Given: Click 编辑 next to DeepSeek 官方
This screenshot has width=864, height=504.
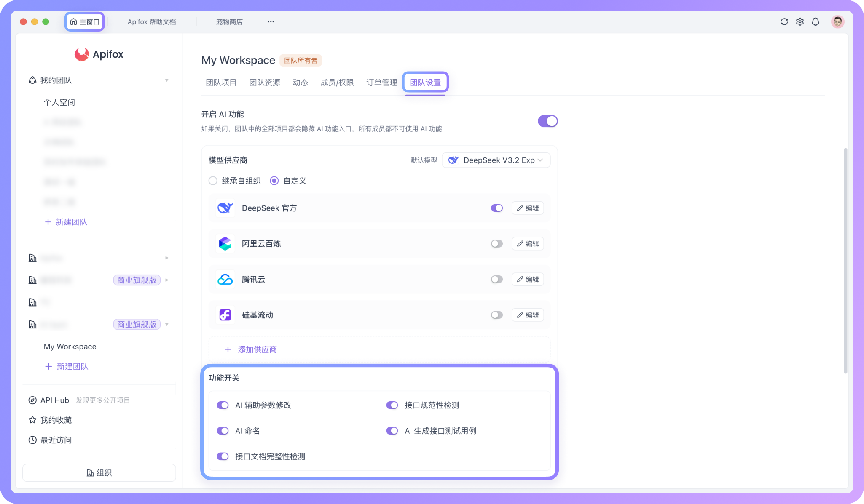Looking at the screenshot, I should click(527, 208).
